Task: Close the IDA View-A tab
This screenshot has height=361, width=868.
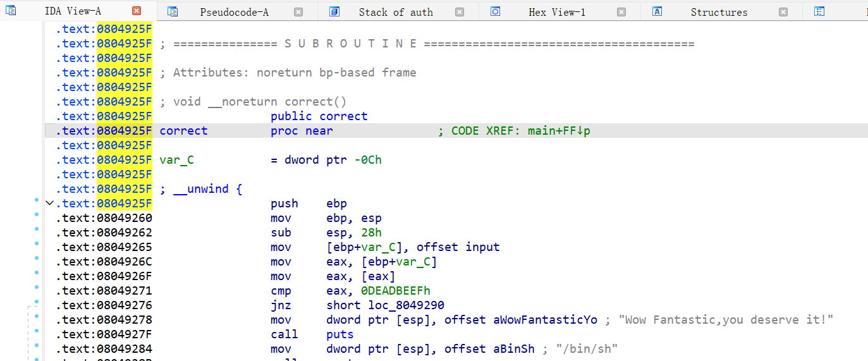Action: click(137, 11)
